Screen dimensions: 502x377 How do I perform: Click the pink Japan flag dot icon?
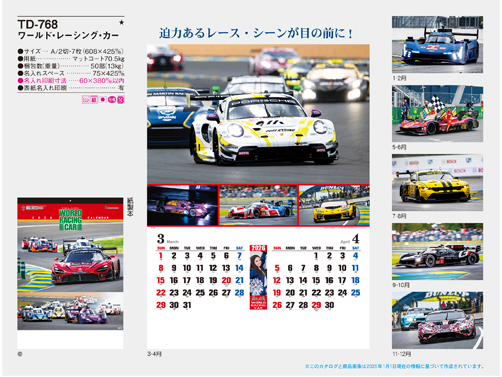click(x=103, y=100)
